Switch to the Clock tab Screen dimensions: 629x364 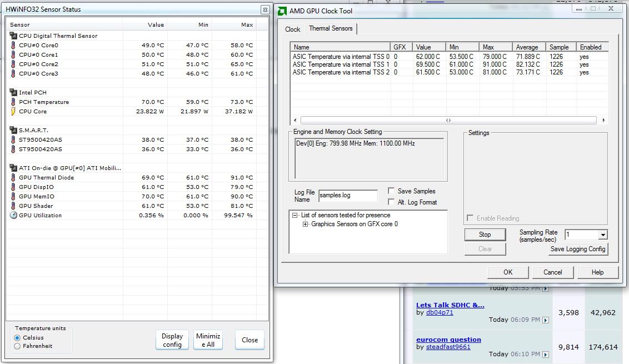[292, 29]
